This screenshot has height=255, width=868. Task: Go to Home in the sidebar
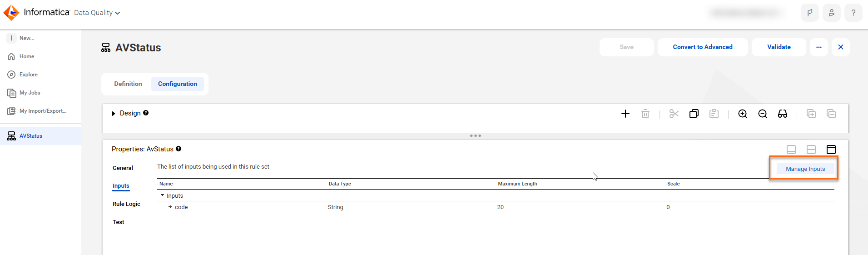21,56
